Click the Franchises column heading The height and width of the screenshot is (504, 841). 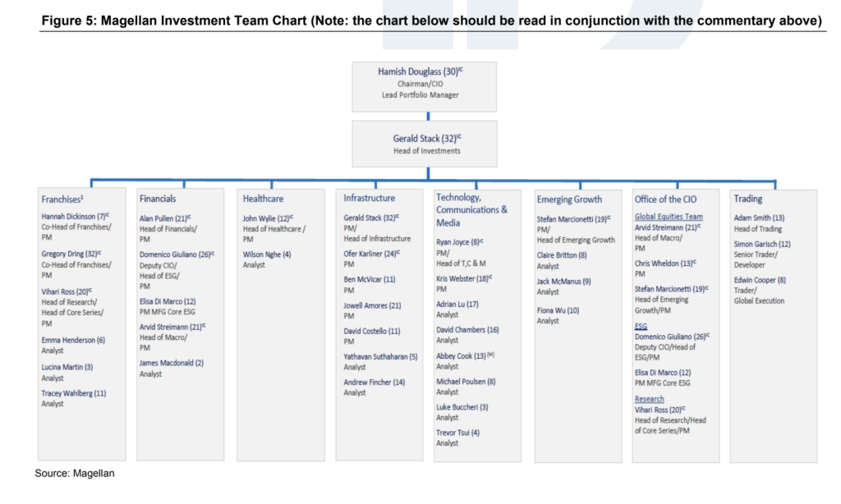[x=63, y=199]
